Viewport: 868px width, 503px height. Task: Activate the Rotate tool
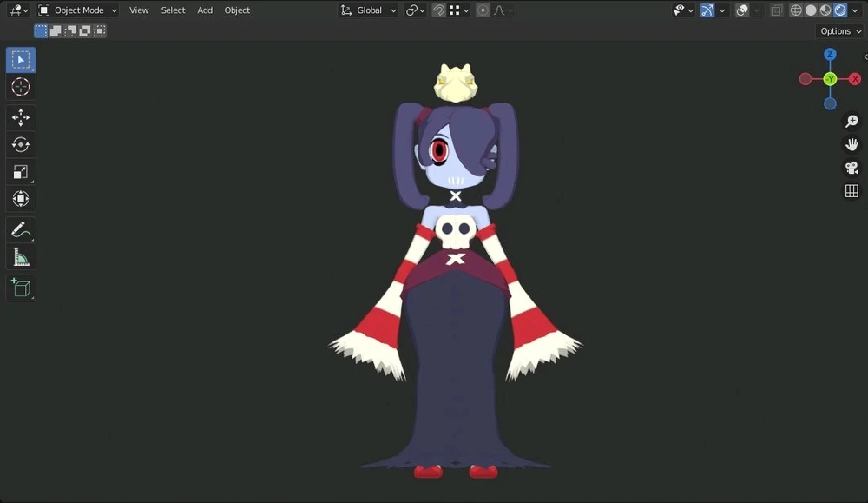[21, 145]
